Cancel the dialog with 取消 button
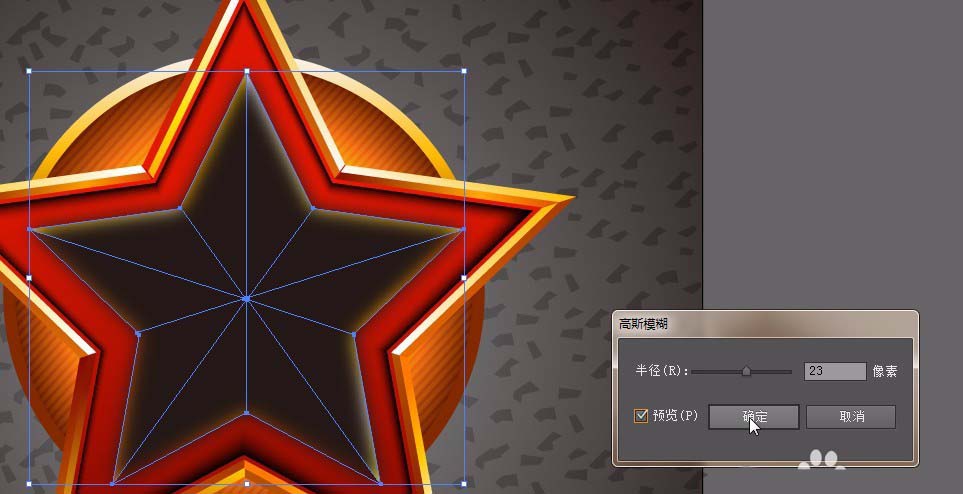The height and width of the screenshot is (494, 963). point(851,417)
